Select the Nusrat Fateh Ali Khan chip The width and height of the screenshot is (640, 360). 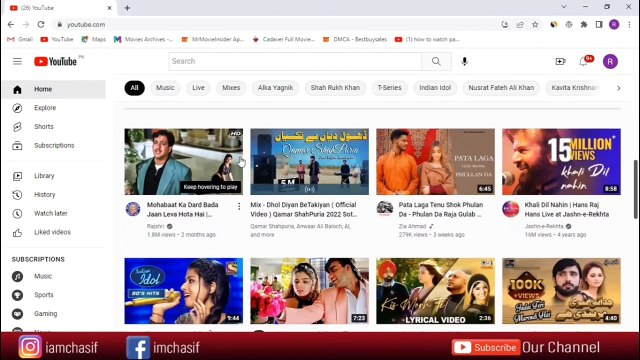[x=501, y=88]
